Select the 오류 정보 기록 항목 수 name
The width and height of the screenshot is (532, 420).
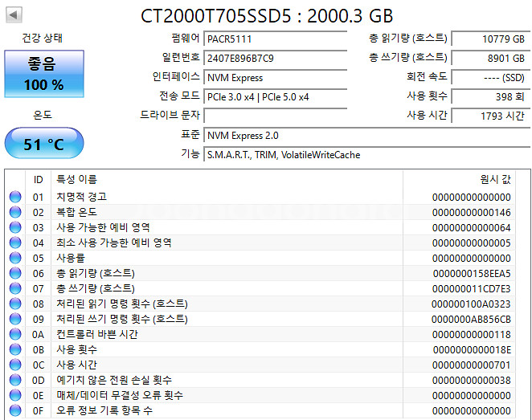click(x=104, y=410)
